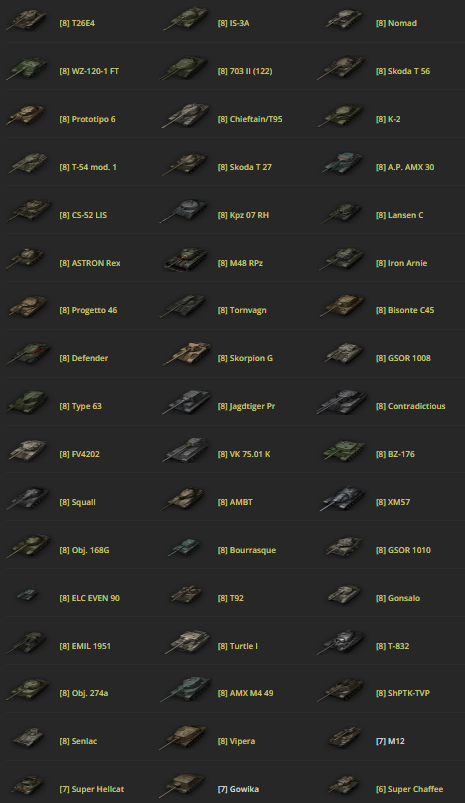Screen dimensions: 465x803
Task: Click the BZ-176 green tank icon
Action: pyautogui.click(x=343, y=451)
